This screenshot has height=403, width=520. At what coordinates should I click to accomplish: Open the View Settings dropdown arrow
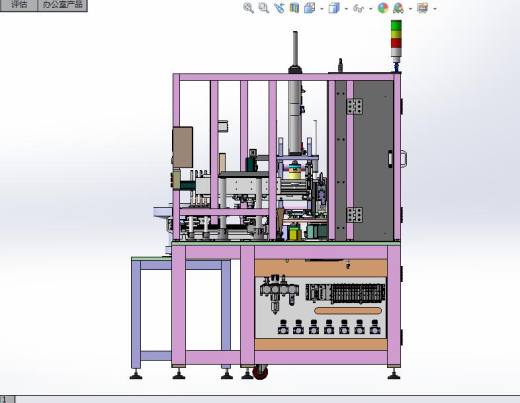[x=435, y=9]
